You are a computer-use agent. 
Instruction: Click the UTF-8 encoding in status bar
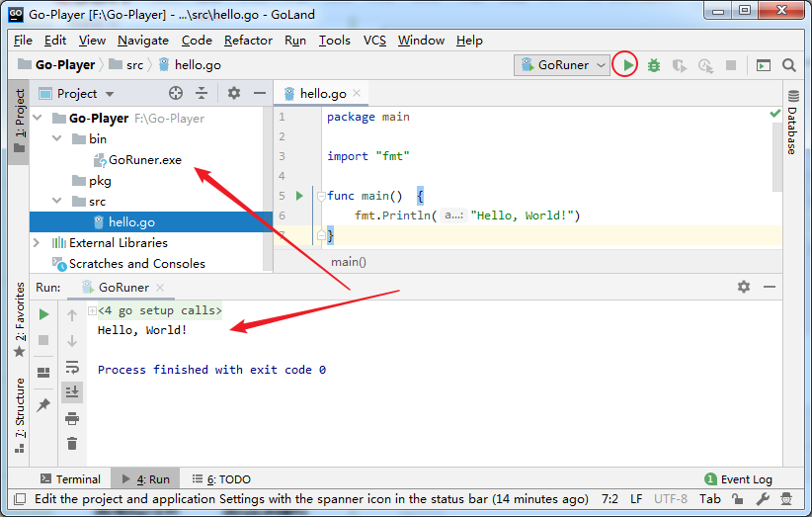point(671,499)
